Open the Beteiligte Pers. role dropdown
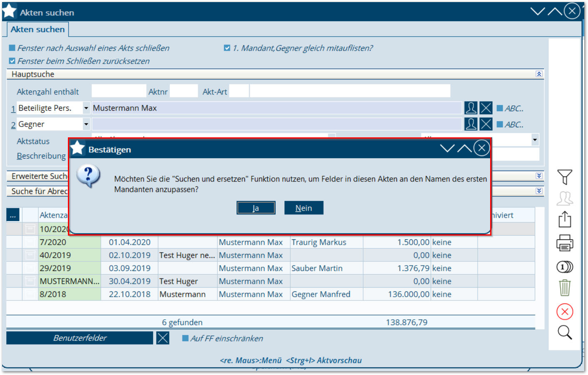The image size is (588, 375). pyautogui.click(x=86, y=108)
